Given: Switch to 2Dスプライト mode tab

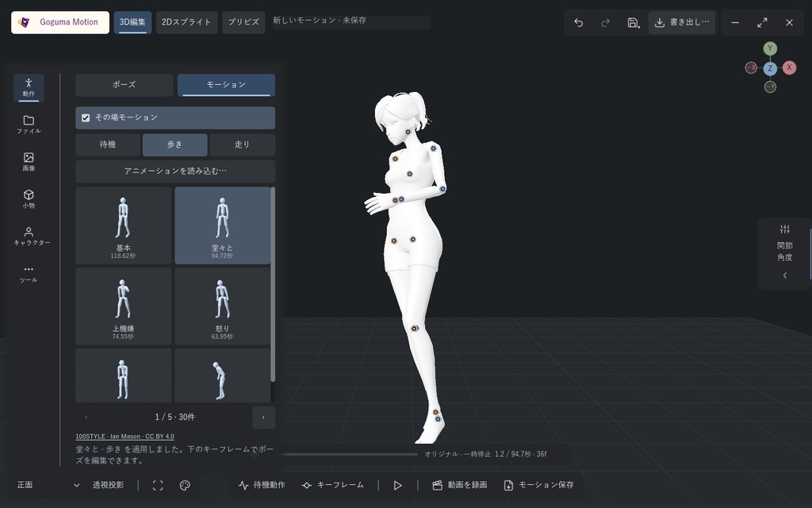Looking at the screenshot, I should (x=186, y=22).
